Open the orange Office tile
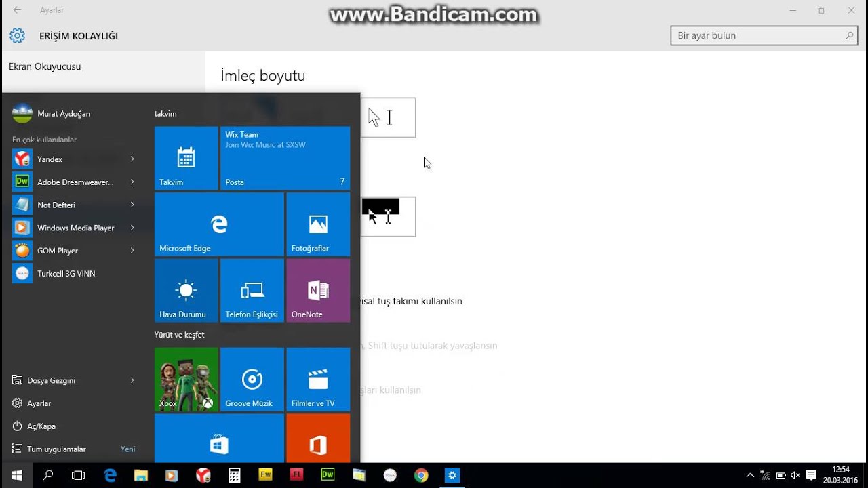Screen dimensions: 868x488 [x=318, y=439]
